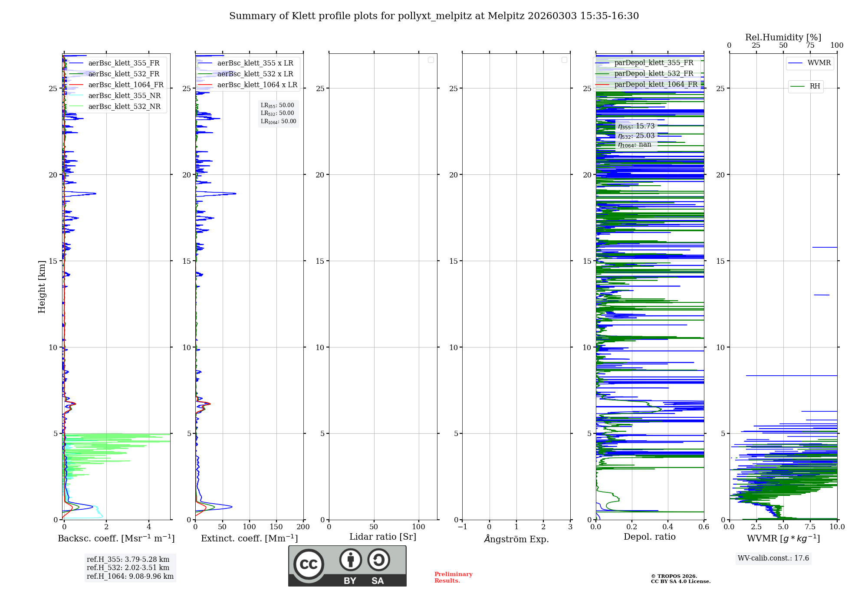Click the WV-calib.const. 17.6 text box
Image resolution: width=868 pixels, height=590 pixels.
773,558
